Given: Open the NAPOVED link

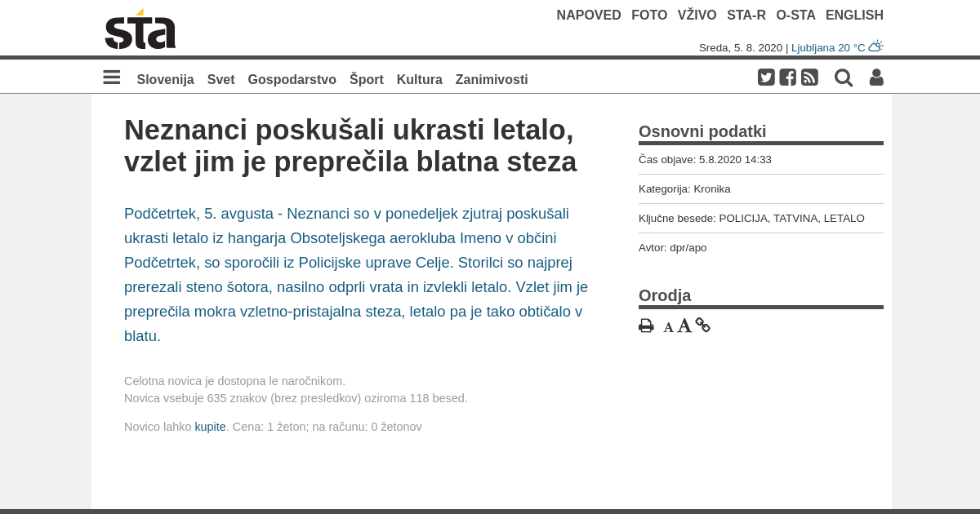Looking at the screenshot, I should click(589, 15).
